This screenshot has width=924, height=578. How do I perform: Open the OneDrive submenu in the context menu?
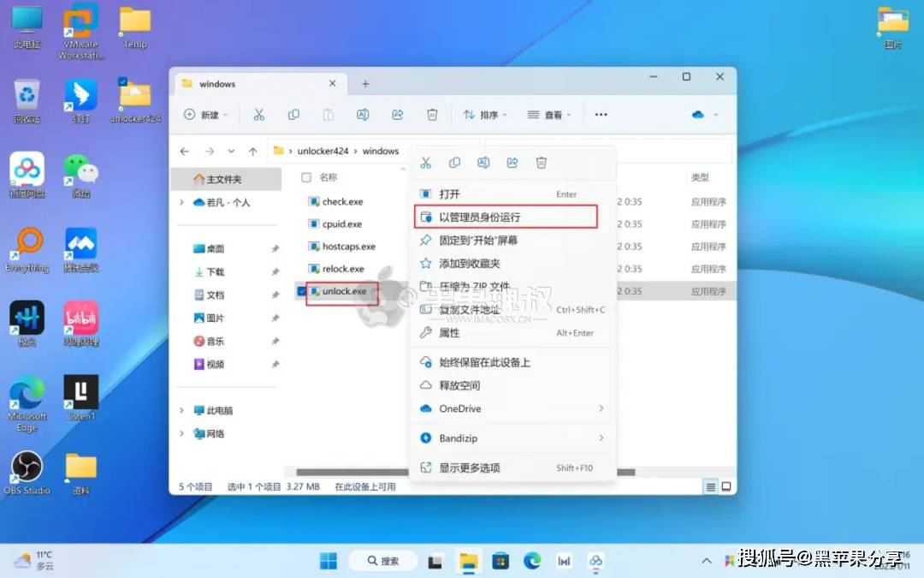512,408
